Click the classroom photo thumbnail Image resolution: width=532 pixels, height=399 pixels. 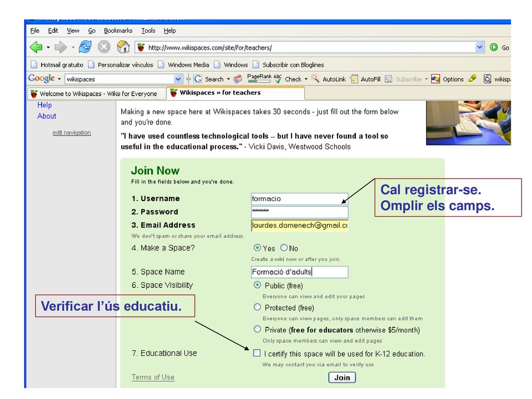468,123
